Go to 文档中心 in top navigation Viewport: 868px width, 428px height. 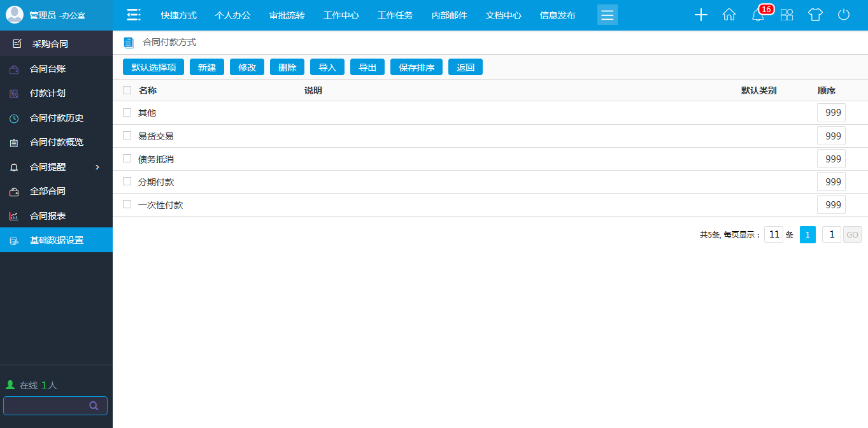503,15
